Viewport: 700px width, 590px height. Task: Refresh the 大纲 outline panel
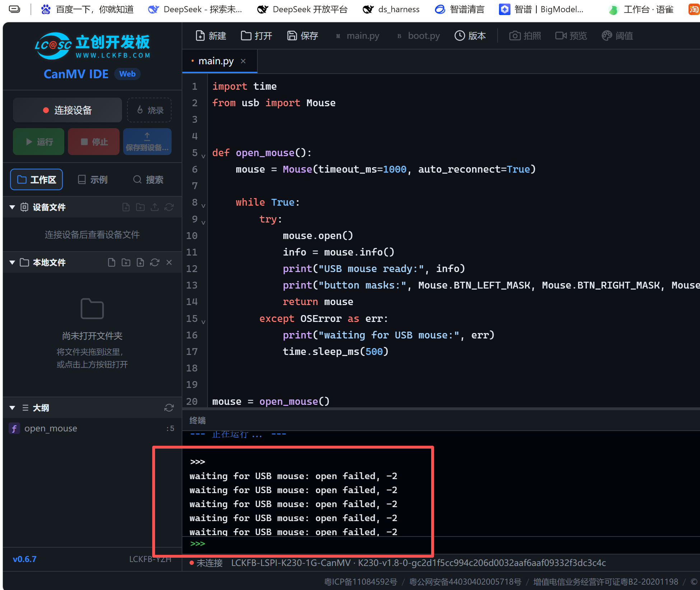169,408
